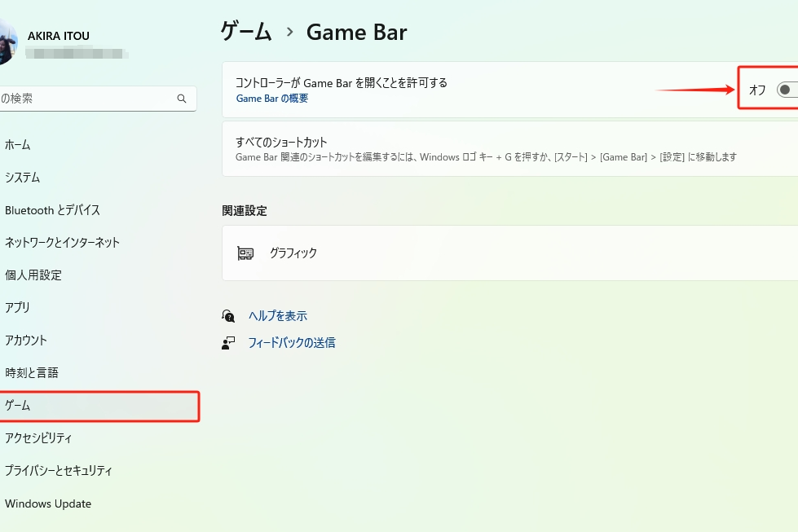798x532 pixels.
Task: Open プライバシーとセキュリティ in the sidebar
Action: (x=59, y=471)
